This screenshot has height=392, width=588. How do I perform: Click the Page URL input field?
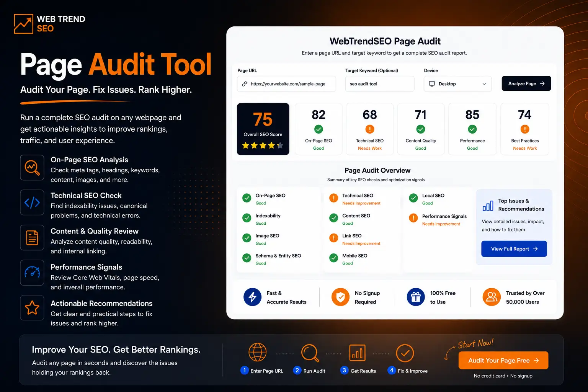tap(286, 84)
